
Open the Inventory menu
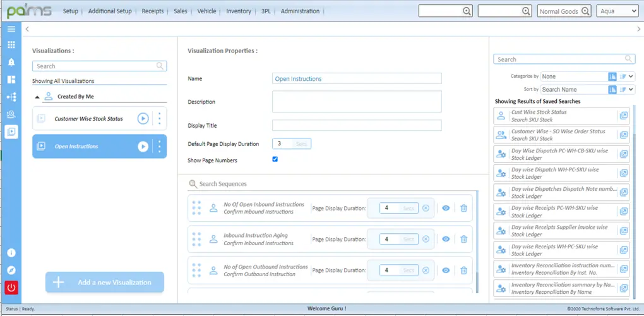(238, 11)
